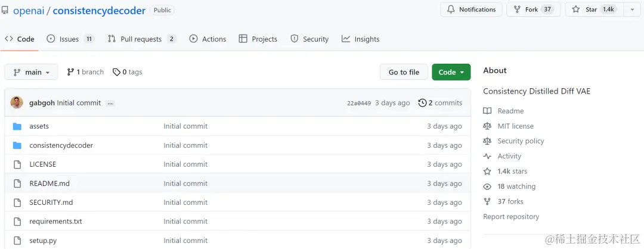Open the openai owner link
Image resolution: width=644 pixels, height=249 pixels.
29,11
